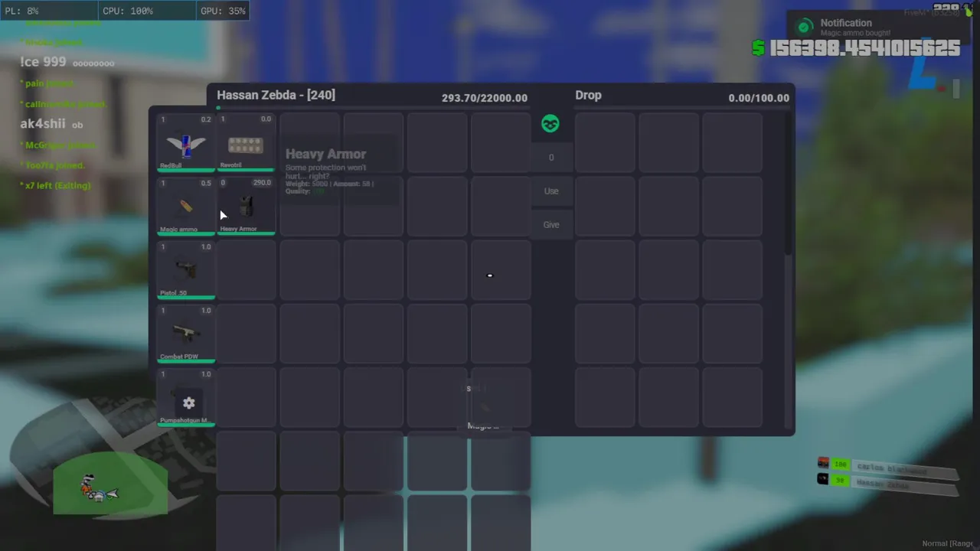The height and width of the screenshot is (551, 980).
Task: Pick the Magic ammo bullet item
Action: pos(186,207)
